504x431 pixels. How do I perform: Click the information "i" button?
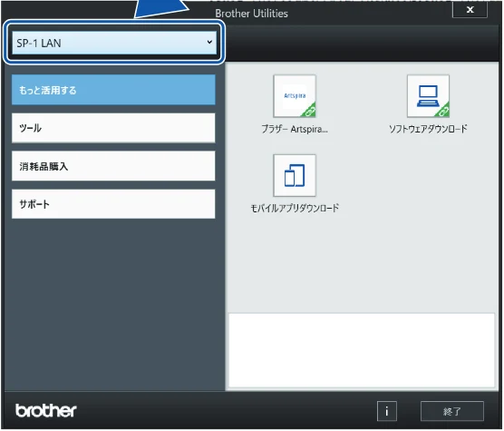(x=387, y=411)
